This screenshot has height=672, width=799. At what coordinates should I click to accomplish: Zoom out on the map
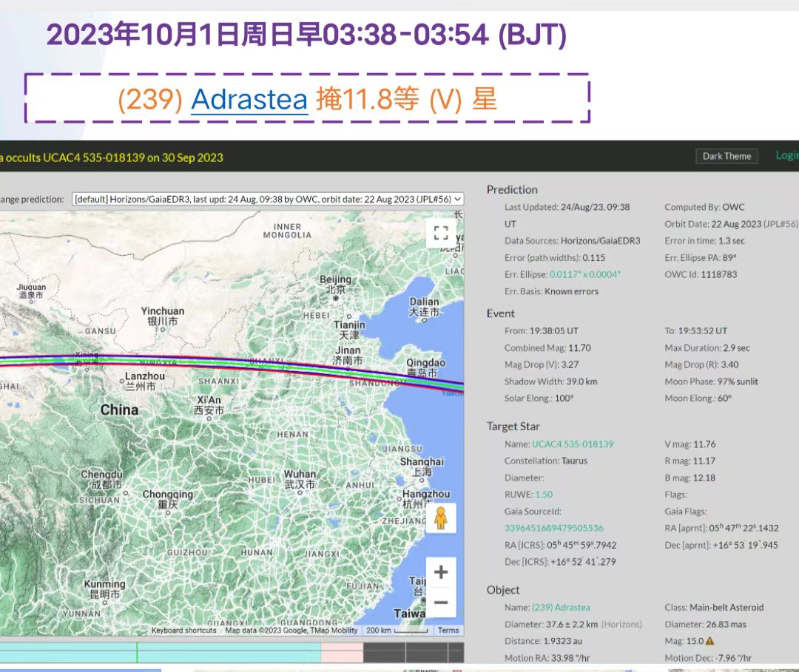[441, 603]
